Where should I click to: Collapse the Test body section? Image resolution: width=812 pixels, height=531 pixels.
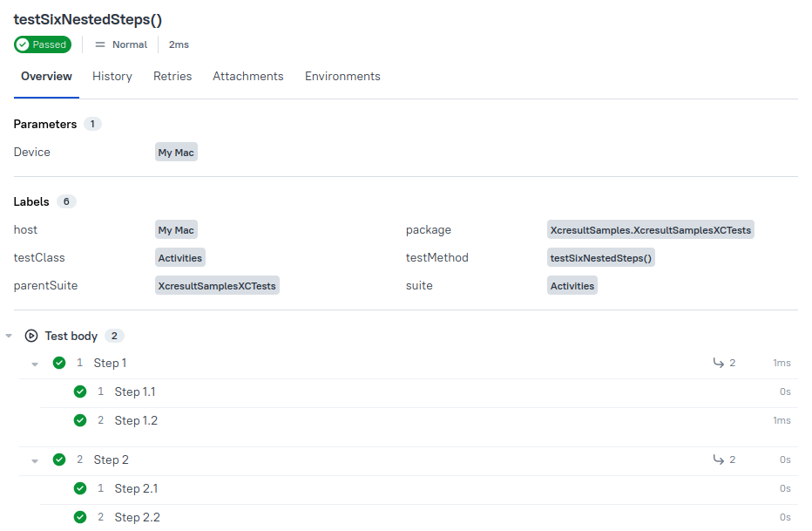pos(9,336)
